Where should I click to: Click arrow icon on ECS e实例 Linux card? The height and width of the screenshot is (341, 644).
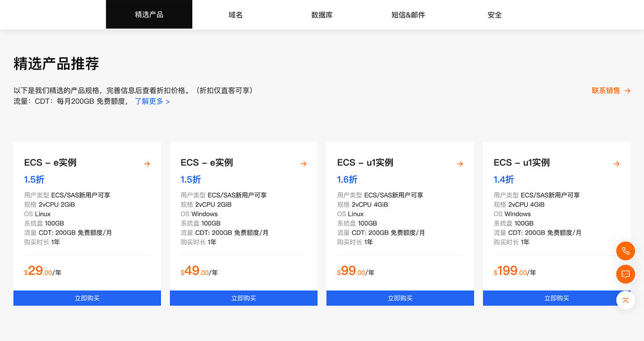(x=147, y=164)
